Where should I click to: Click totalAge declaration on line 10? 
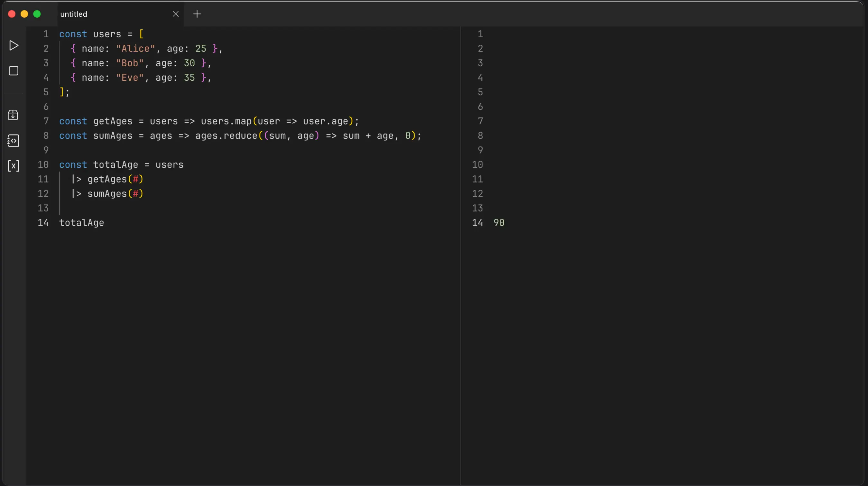[x=115, y=165]
